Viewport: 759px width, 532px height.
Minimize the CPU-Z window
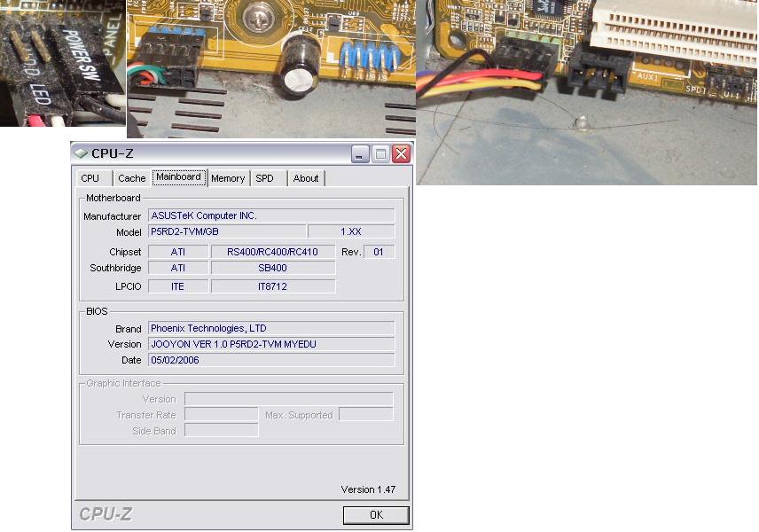point(360,154)
